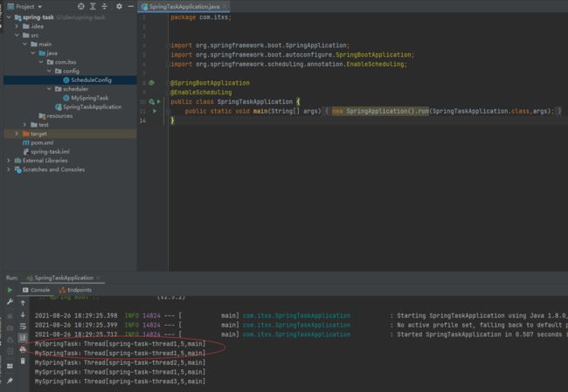Switch to Console tab

(x=36, y=290)
